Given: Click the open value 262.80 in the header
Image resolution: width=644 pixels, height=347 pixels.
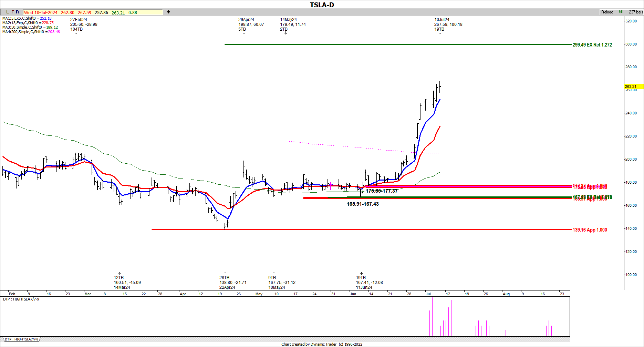Looking at the screenshot, I should point(67,12).
